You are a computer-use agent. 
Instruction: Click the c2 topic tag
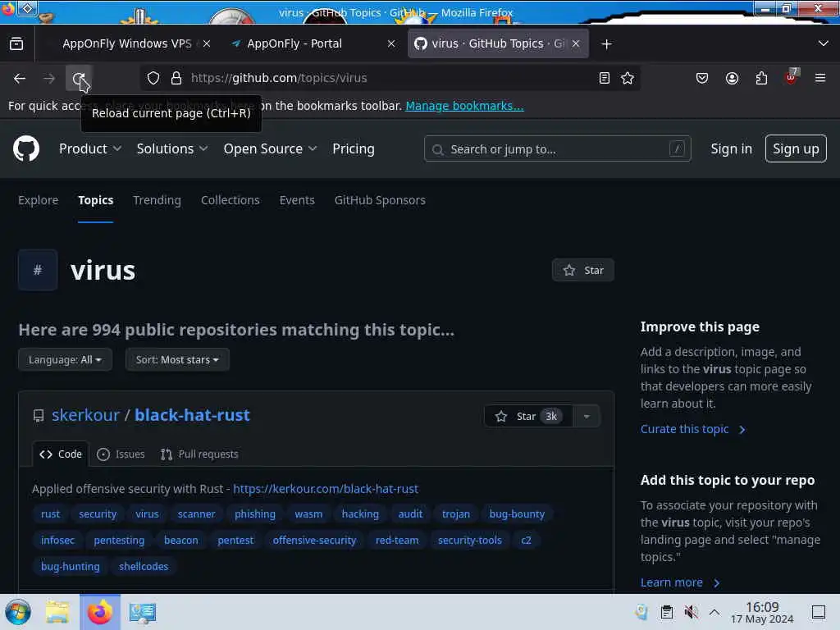tap(526, 541)
